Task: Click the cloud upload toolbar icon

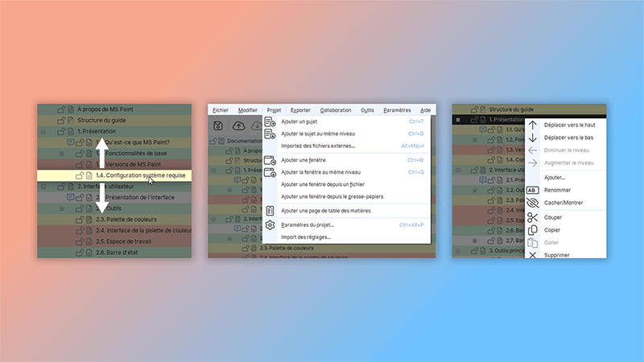Action: pos(239,125)
